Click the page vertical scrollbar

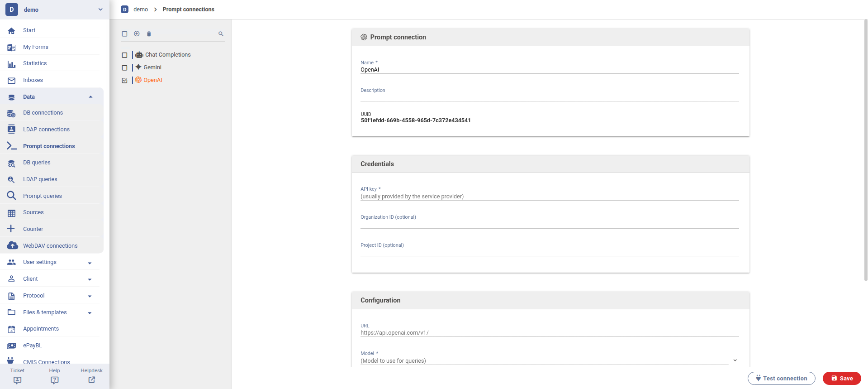click(865, 149)
